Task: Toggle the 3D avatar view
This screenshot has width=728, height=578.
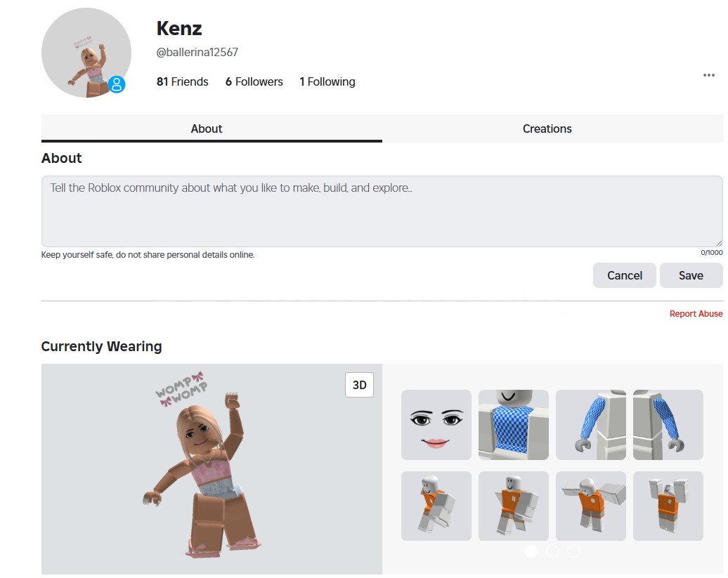Action: click(x=359, y=385)
